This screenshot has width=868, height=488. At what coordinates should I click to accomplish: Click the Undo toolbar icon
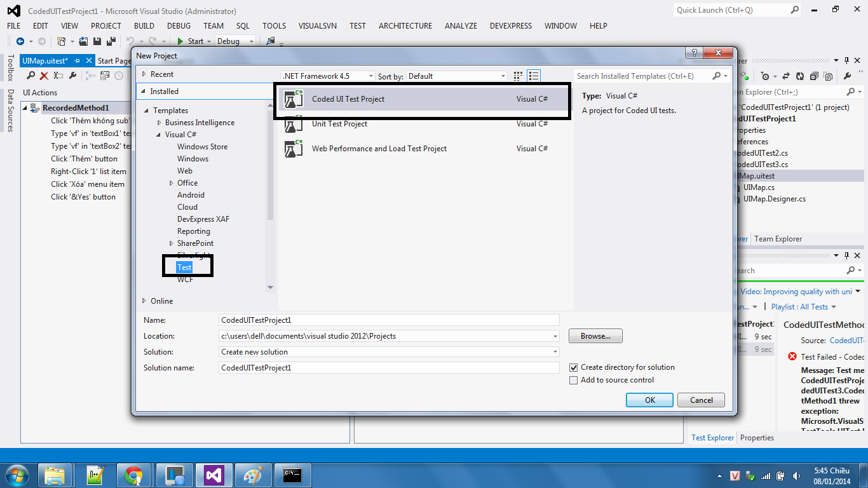130,41
